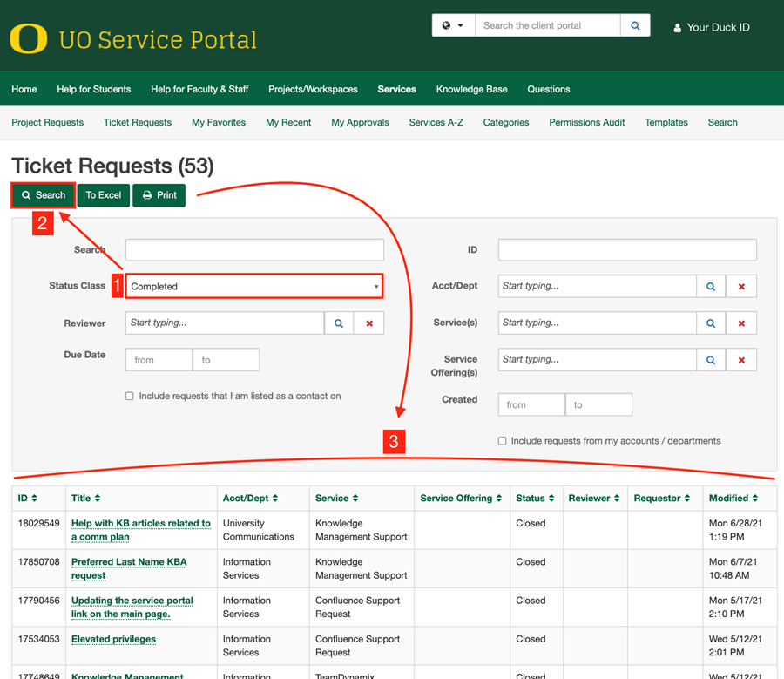
Task: Open the Knowledge Base menu item
Action: [471, 89]
